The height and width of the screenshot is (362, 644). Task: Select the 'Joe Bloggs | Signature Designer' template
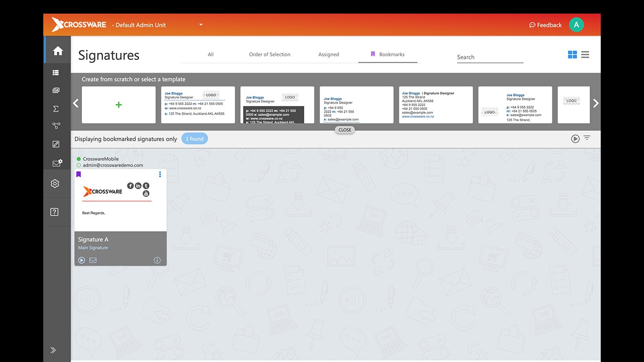[436, 105]
